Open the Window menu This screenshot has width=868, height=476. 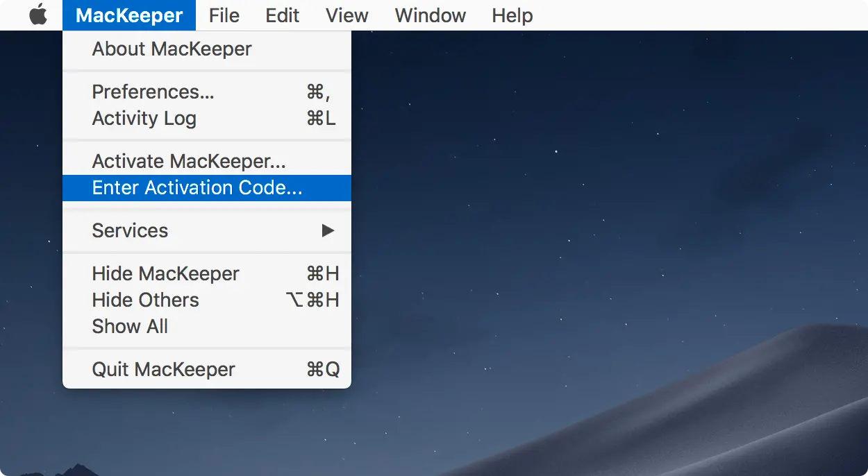coord(431,15)
